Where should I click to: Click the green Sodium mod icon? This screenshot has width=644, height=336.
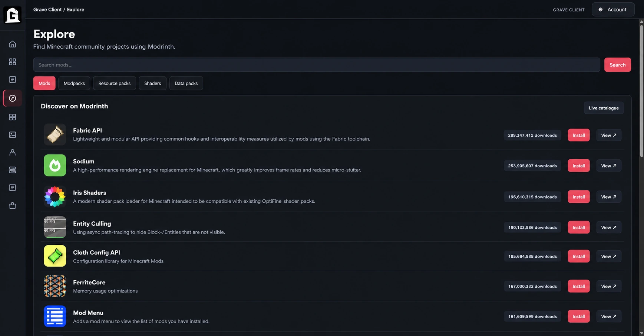55,165
